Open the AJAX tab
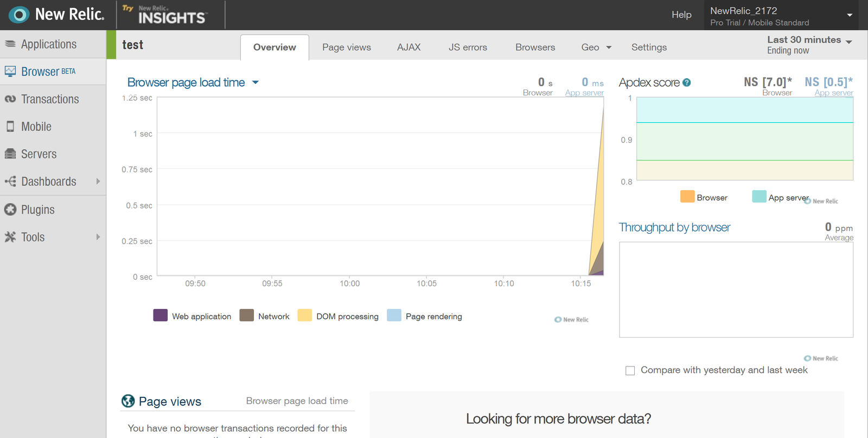This screenshot has width=868, height=438. 409,47
